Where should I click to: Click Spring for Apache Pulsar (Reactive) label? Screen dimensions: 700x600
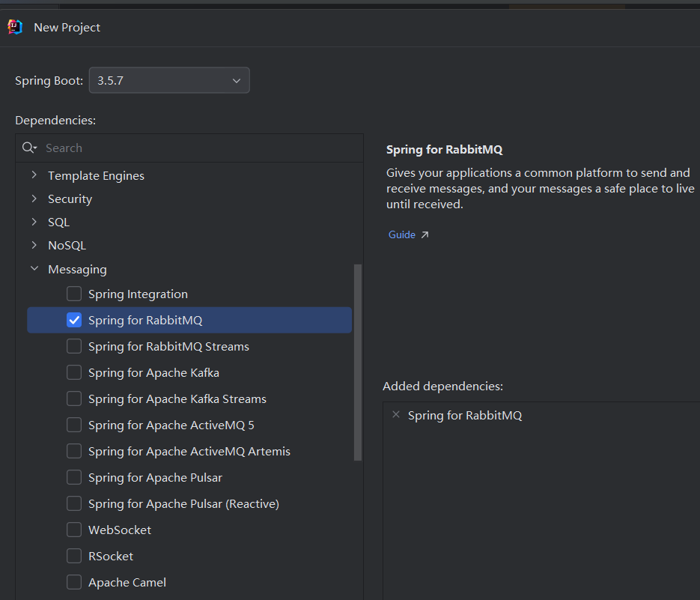pyautogui.click(x=183, y=504)
